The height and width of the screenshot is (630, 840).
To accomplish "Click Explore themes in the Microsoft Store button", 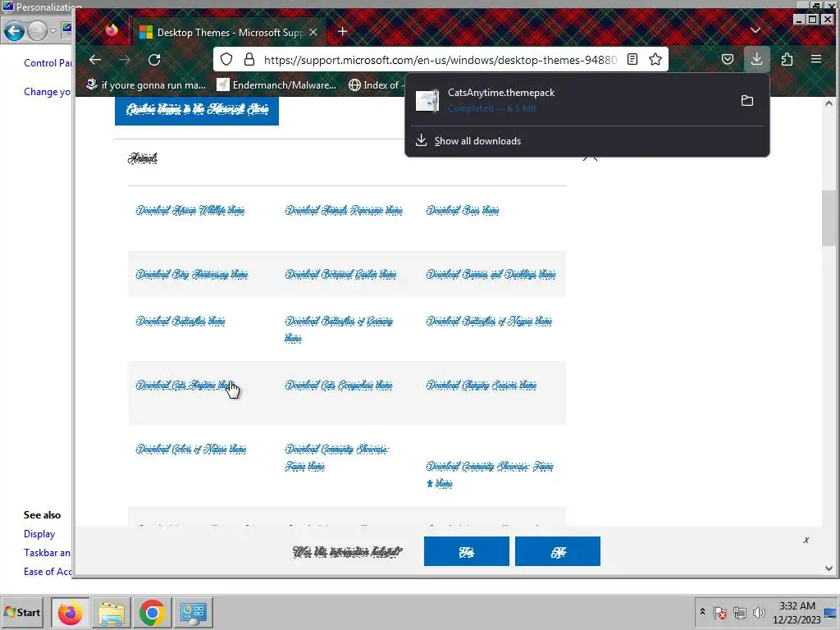I will pyautogui.click(x=197, y=109).
